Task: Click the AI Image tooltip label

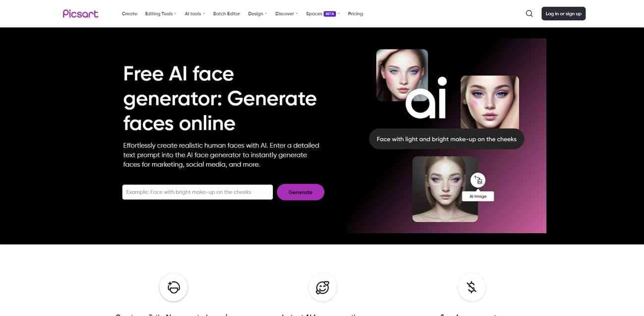Action: [x=478, y=196]
